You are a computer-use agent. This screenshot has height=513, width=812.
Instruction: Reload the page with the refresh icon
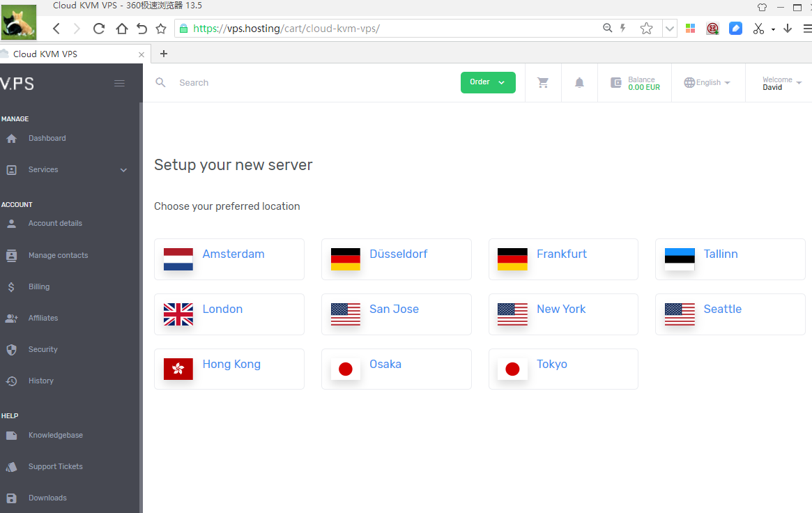[98, 29]
